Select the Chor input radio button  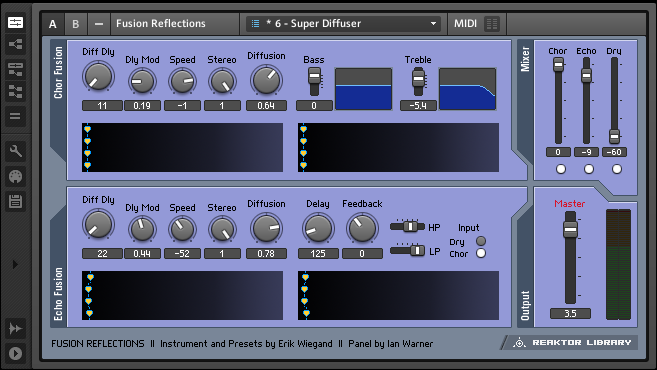pyautogui.click(x=481, y=253)
